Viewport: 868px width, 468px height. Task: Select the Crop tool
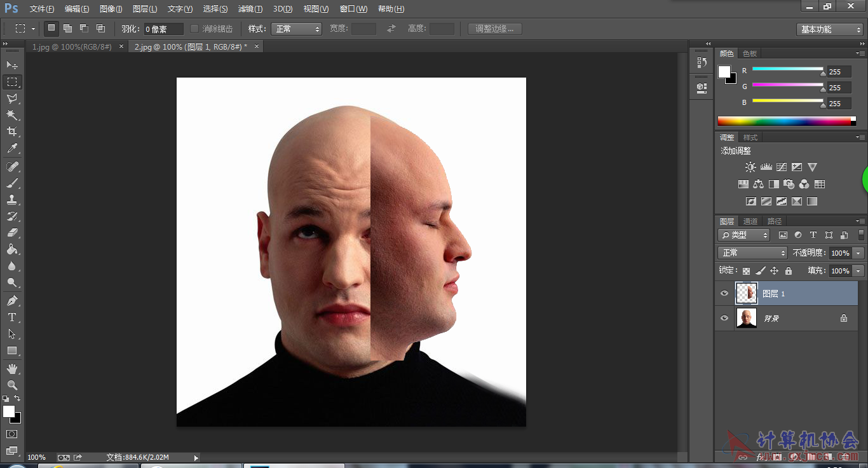coord(12,132)
